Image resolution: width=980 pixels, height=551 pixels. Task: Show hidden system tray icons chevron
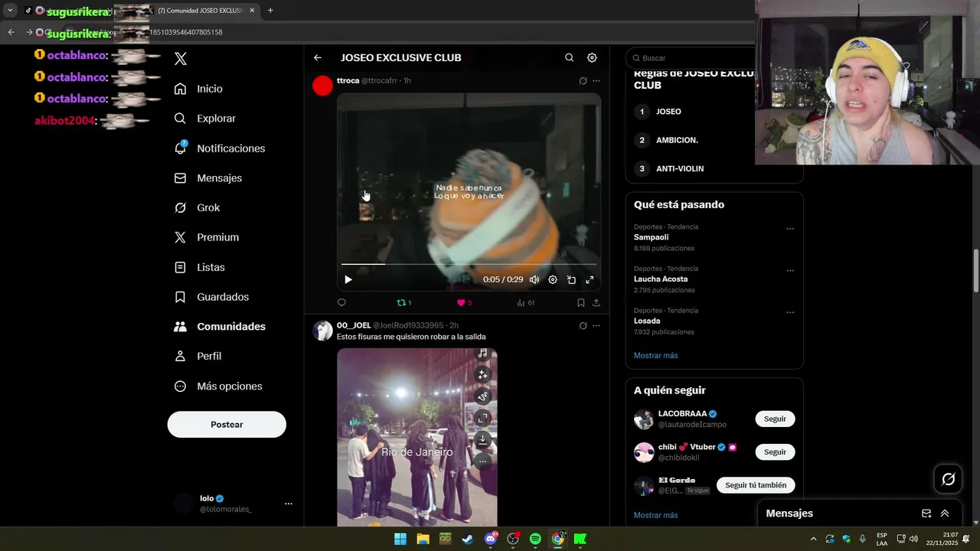813,540
